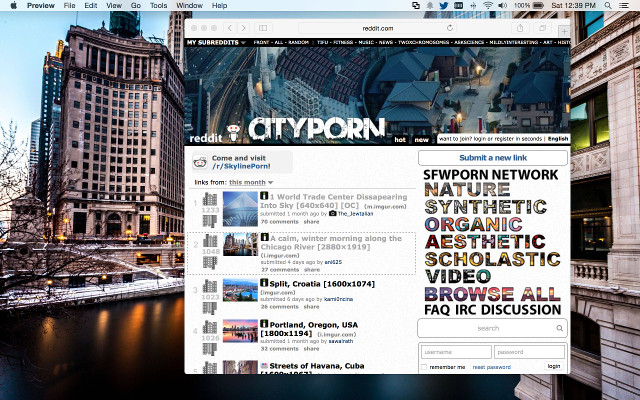The width and height of the screenshot is (640, 400).
Task: Upvote the Portland, Oregon post
Action: tap(210, 327)
